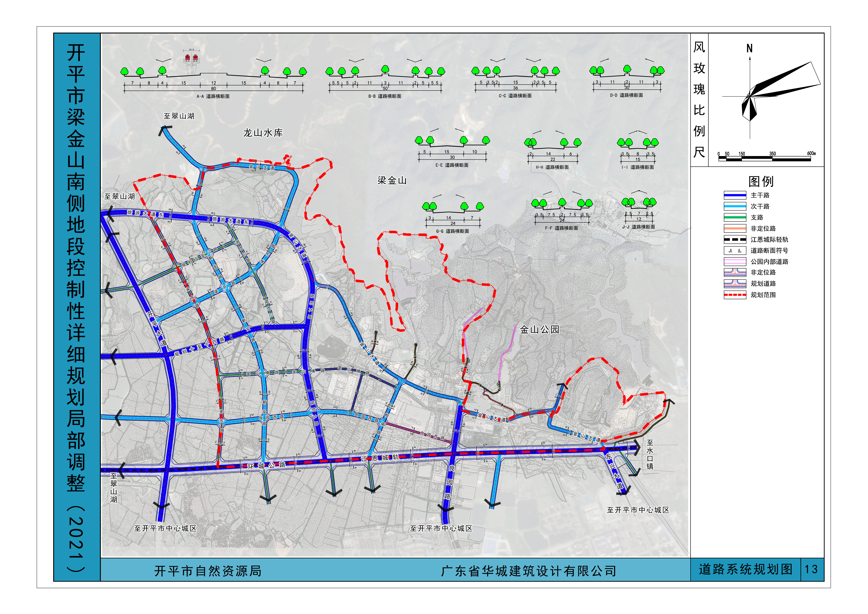Click the 主干路 blue legend swatch
The height and width of the screenshot is (614, 868).
click(x=735, y=196)
